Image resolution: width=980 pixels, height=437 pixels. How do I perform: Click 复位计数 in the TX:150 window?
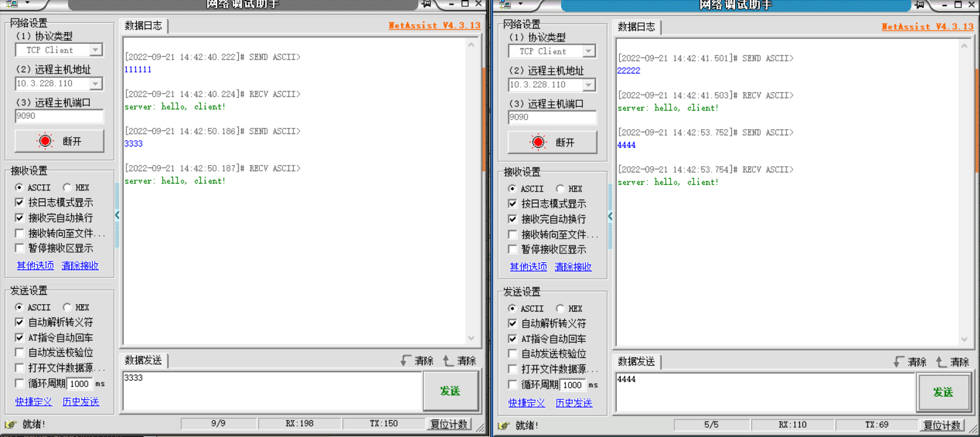pos(449,424)
